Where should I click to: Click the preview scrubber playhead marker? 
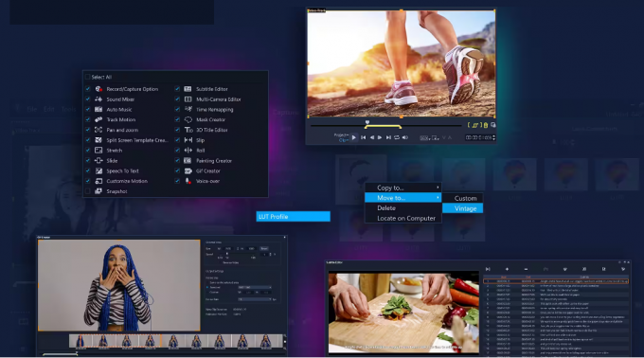point(367,122)
